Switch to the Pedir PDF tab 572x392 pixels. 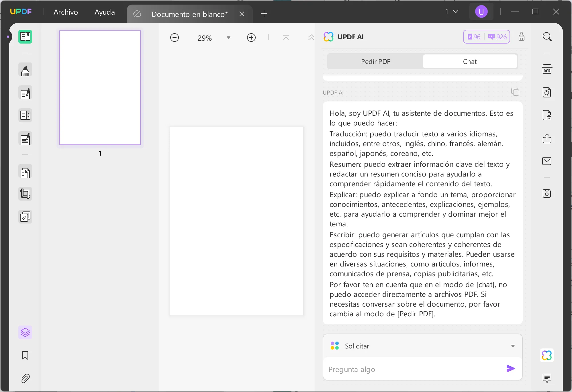(x=375, y=61)
